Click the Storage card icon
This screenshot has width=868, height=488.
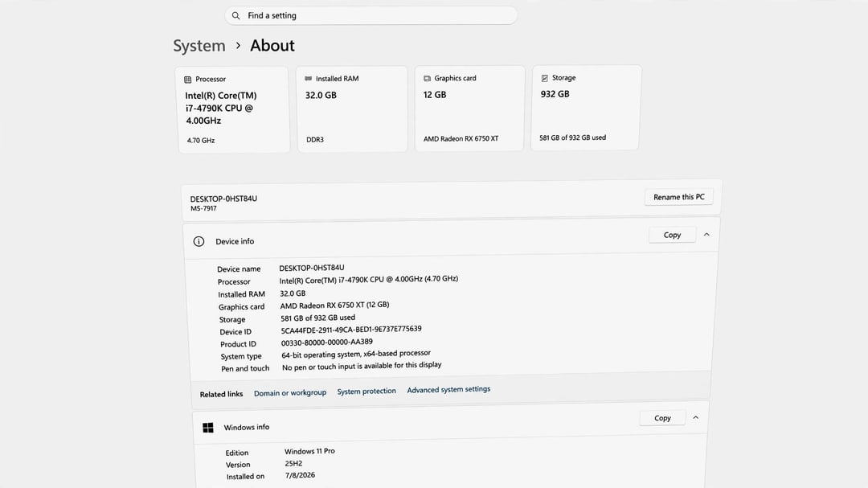(x=544, y=78)
